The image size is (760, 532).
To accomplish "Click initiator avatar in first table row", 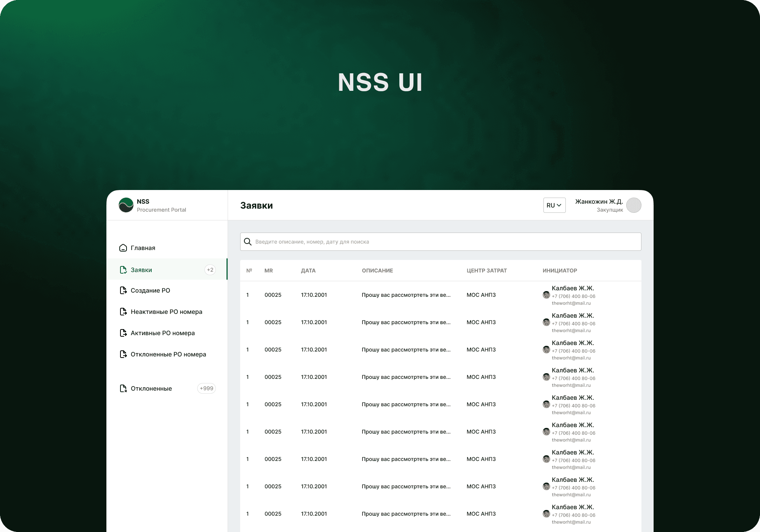I will [546, 295].
